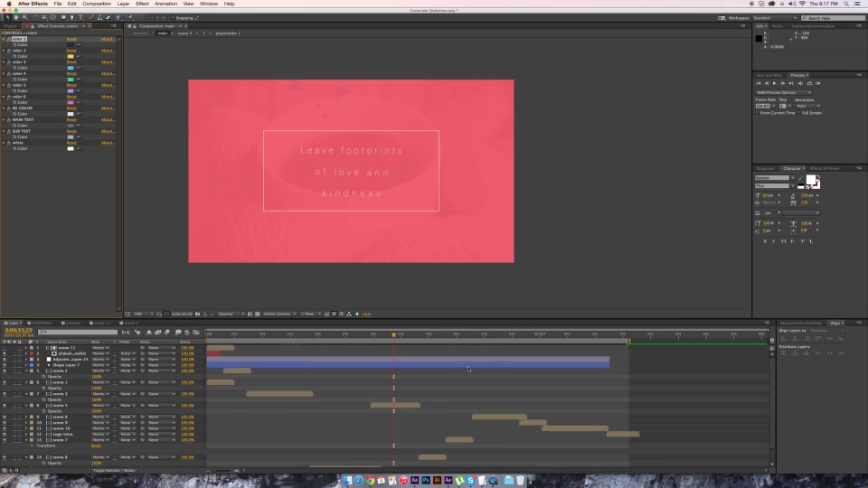868x488 pixels.
Task: Select the Roto Brush tool
Action: point(119,18)
